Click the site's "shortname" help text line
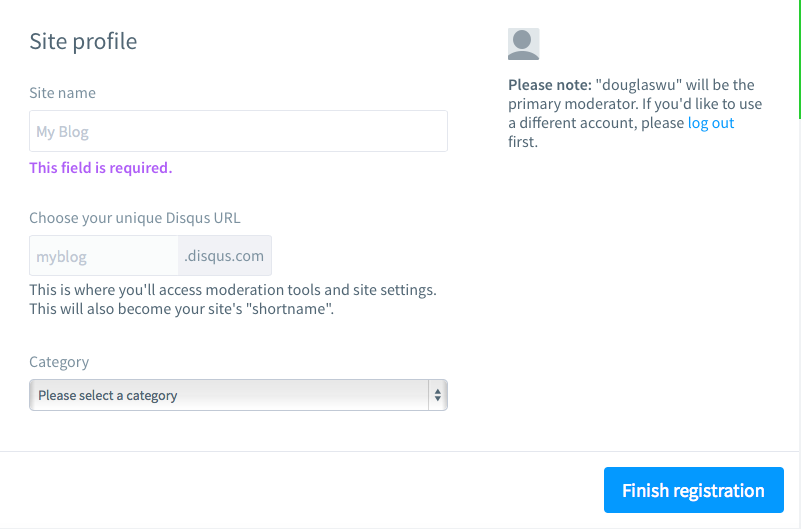The image size is (801, 529). 181,309
